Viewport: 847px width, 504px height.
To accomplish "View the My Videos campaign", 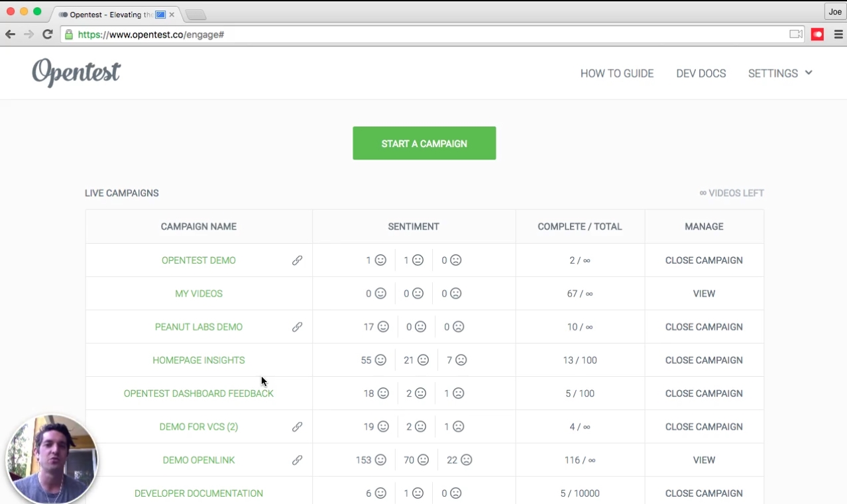I will pyautogui.click(x=704, y=293).
